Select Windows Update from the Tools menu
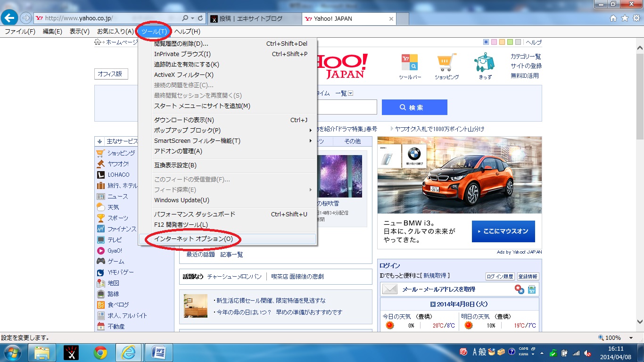Image resolution: width=644 pixels, height=362 pixels. coord(228,200)
